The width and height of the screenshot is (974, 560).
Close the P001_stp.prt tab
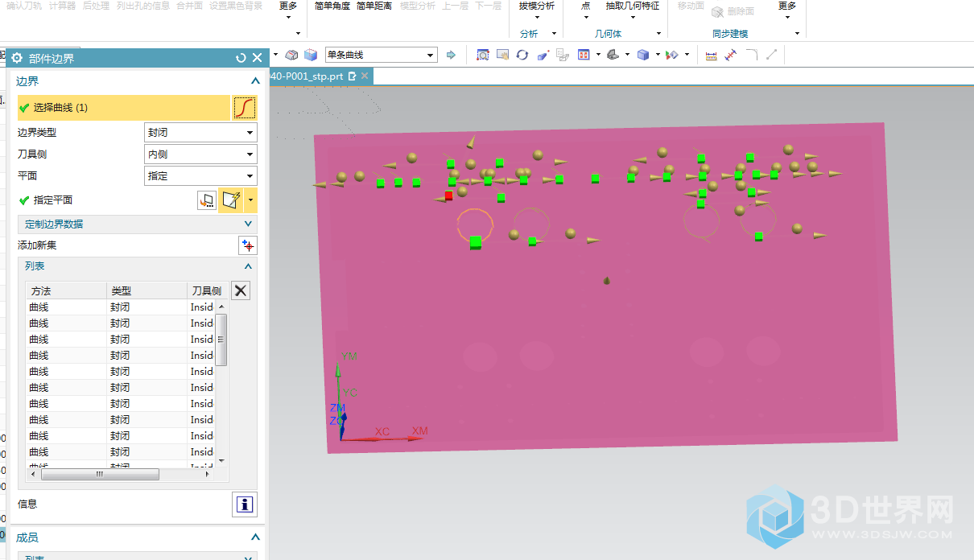365,76
